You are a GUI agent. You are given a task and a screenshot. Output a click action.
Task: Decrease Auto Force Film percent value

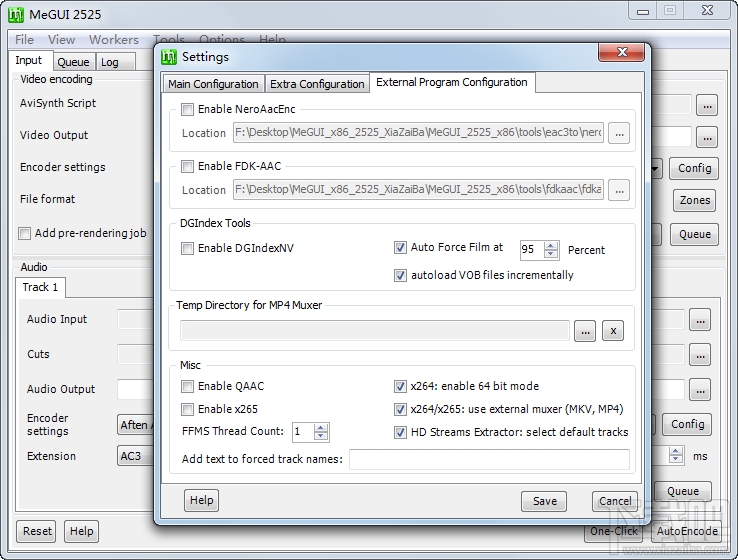click(x=550, y=254)
